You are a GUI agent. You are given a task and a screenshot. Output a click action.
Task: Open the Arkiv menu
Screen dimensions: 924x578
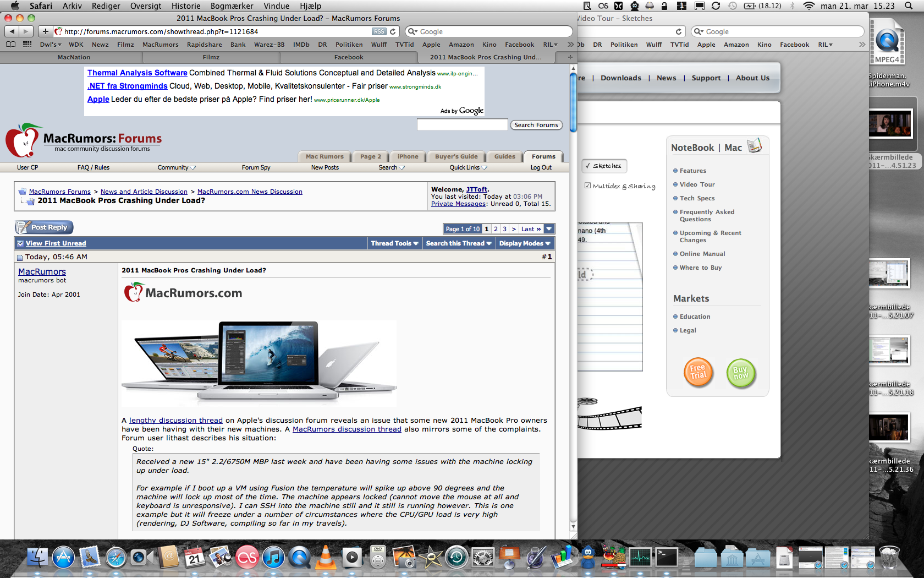73,6
